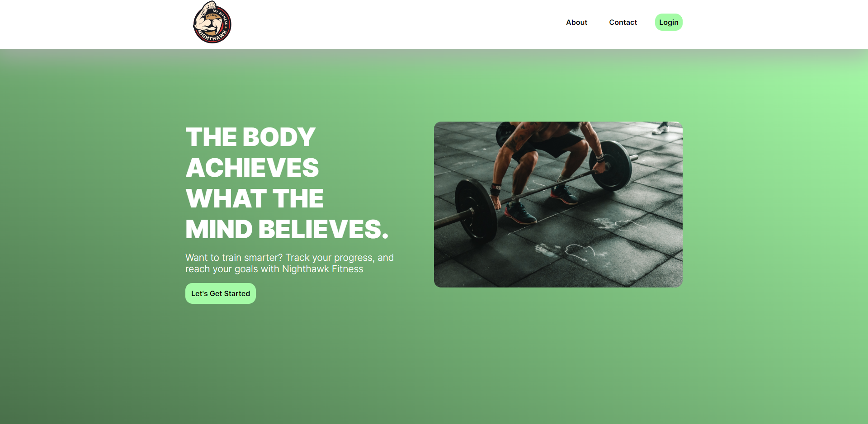Click the 'WHAT THE' headline line
Viewport: 868px width, 424px height.
click(x=255, y=198)
